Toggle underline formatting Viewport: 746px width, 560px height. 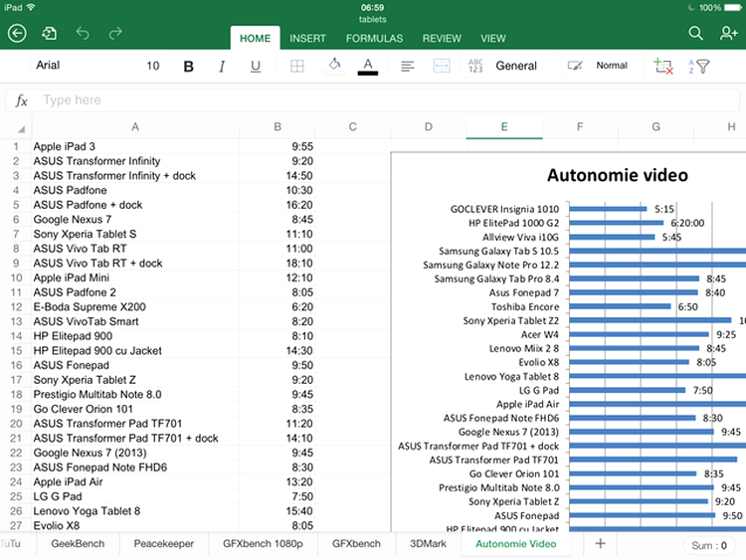click(x=256, y=66)
